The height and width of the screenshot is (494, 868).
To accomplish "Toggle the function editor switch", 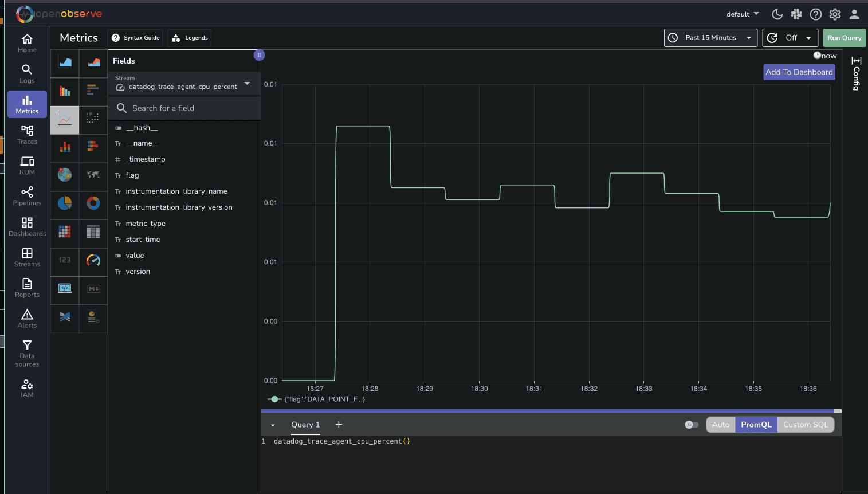I will (692, 425).
